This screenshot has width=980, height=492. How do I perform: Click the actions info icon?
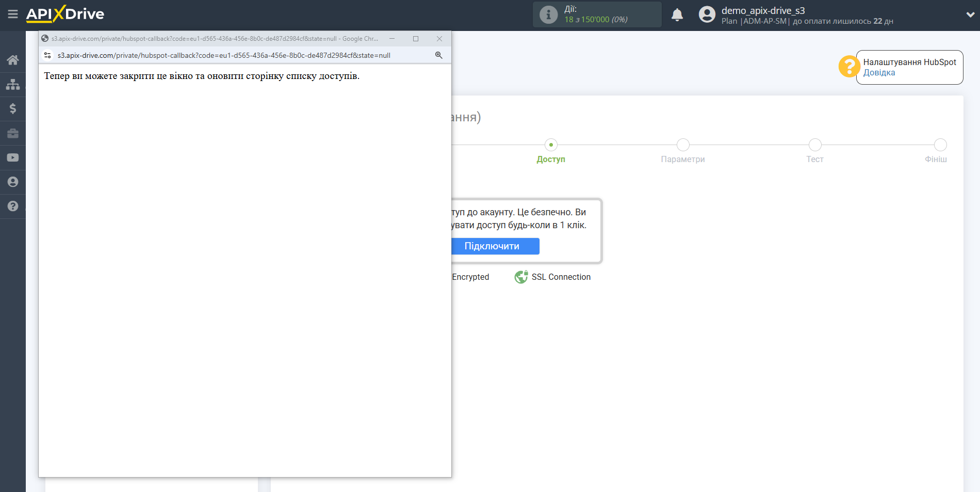click(548, 14)
